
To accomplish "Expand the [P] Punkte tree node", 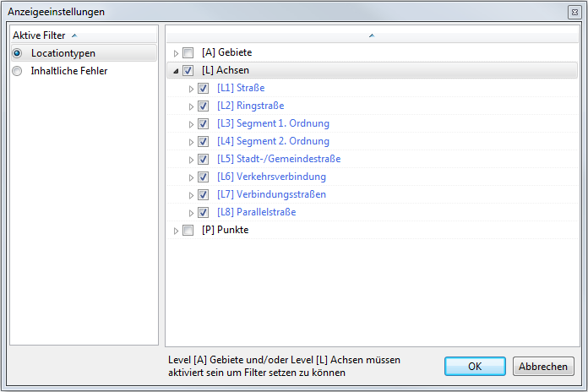I will [x=176, y=231].
